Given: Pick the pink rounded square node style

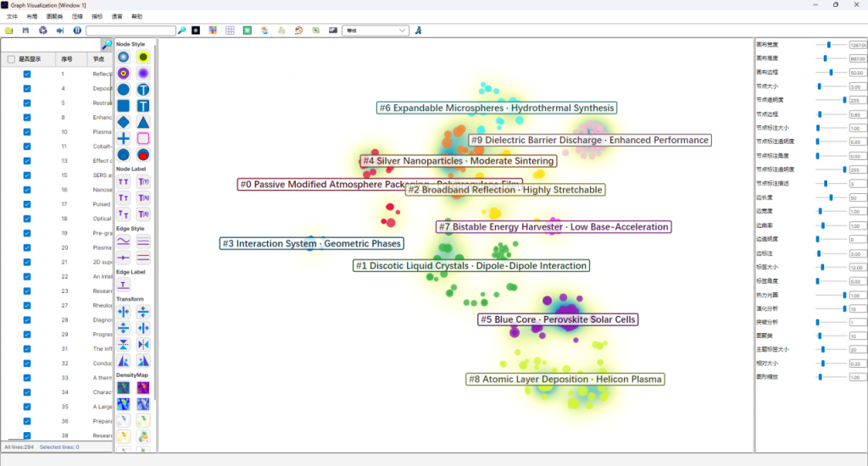Looking at the screenshot, I should pyautogui.click(x=143, y=138).
